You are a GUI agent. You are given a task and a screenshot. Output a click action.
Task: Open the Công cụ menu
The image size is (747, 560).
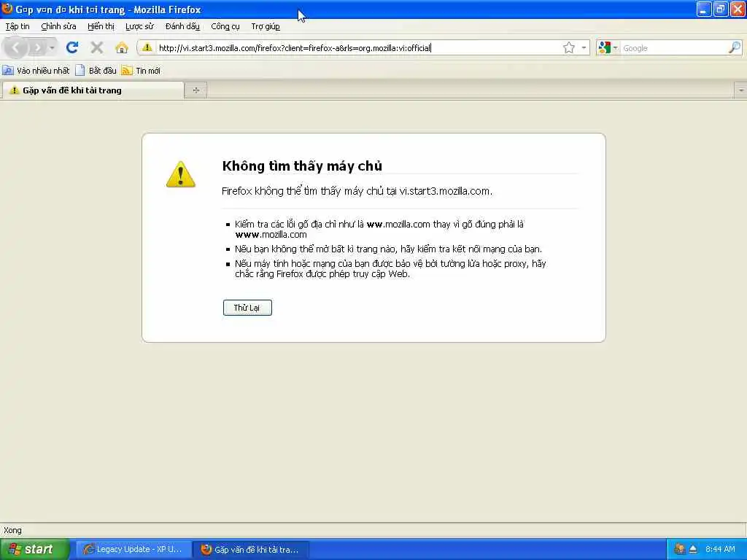coord(225,26)
